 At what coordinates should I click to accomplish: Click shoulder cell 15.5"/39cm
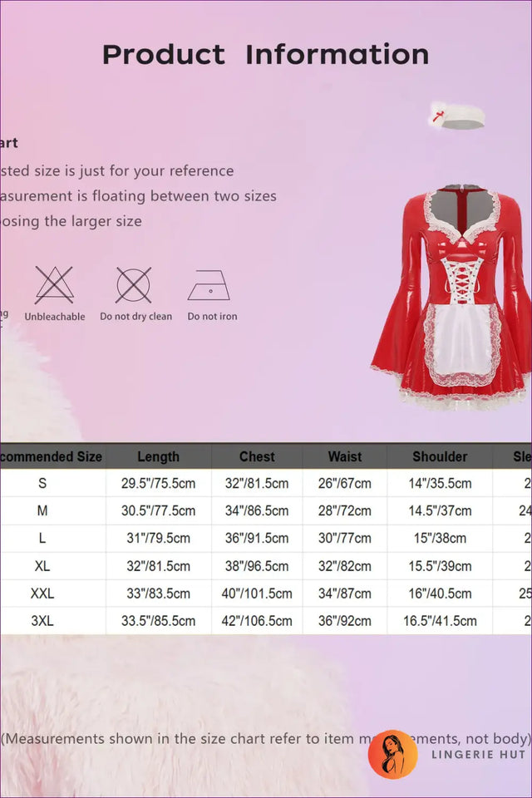click(x=440, y=566)
